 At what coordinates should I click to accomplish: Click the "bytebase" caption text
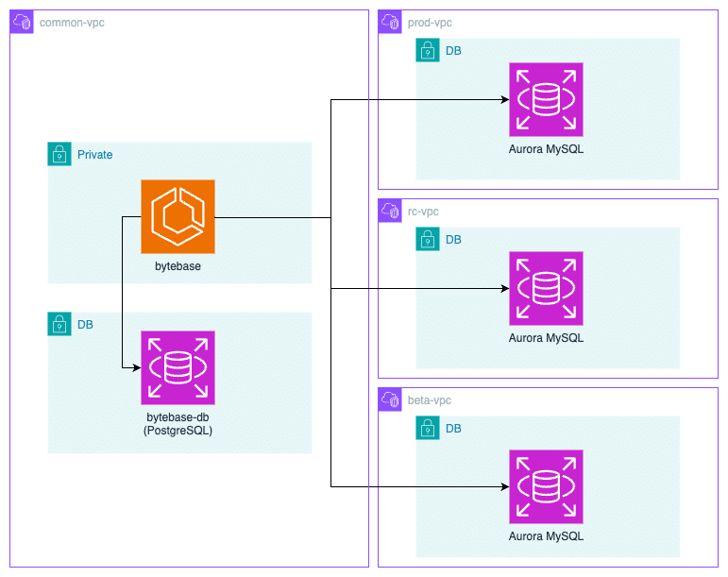click(x=178, y=266)
